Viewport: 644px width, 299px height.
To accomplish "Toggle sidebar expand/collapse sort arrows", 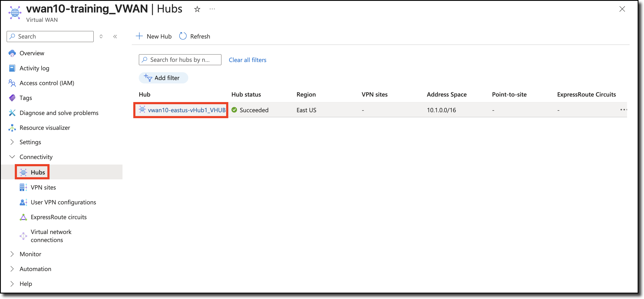I will [x=101, y=37].
